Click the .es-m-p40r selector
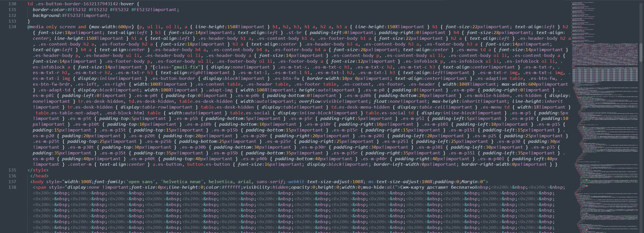644x233 pixels. tap(374, 159)
